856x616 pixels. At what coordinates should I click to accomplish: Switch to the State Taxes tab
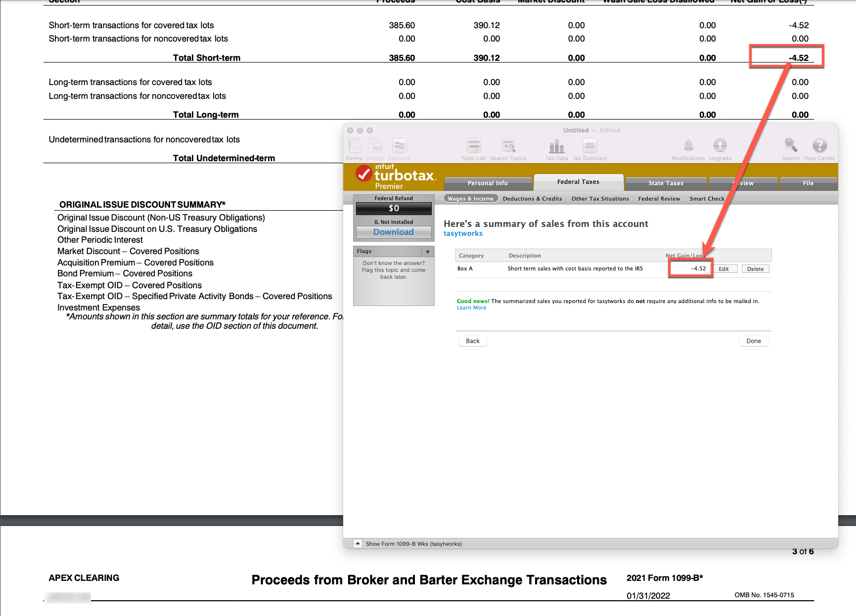pos(666,183)
